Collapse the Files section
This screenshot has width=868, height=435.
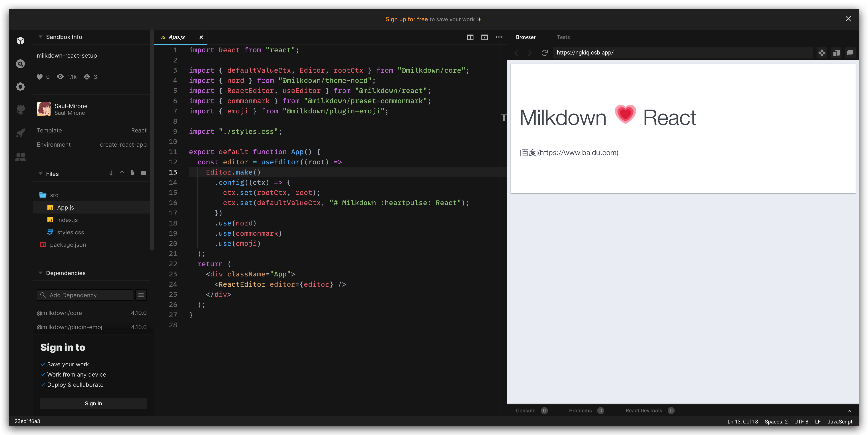(x=40, y=174)
